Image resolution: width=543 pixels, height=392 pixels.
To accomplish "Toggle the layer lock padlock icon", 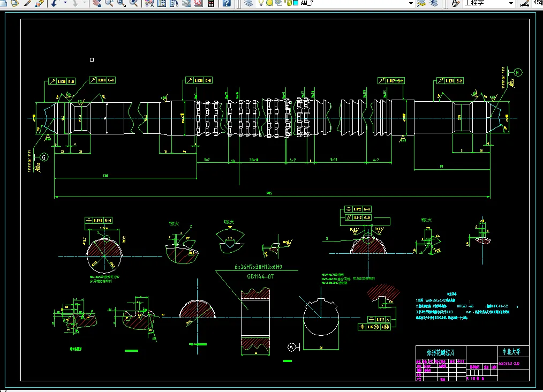I will 288,3.
